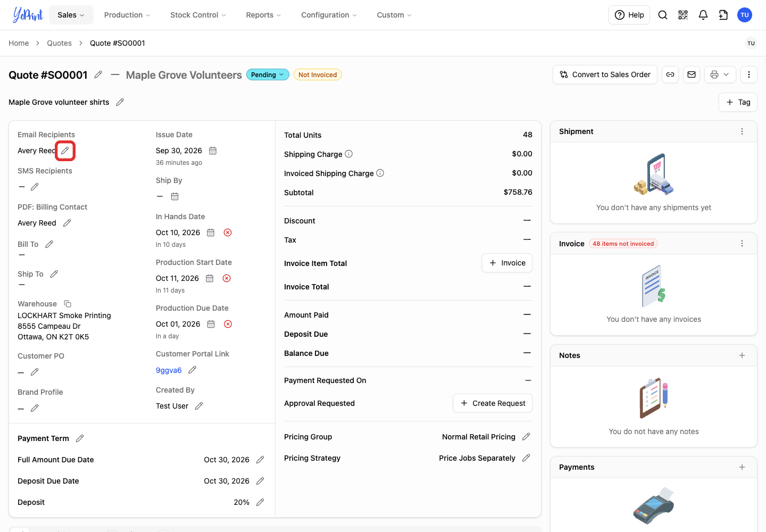Add a Tag to the quote
The image size is (766, 532).
(x=738, y=102)
